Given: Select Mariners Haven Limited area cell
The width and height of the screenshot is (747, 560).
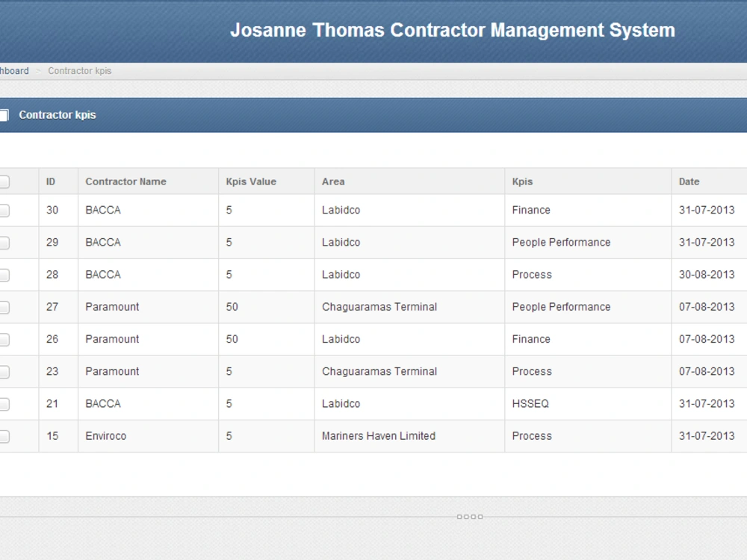Looking at the screenshot, I should pyautogui.click(x=378, y=436).
